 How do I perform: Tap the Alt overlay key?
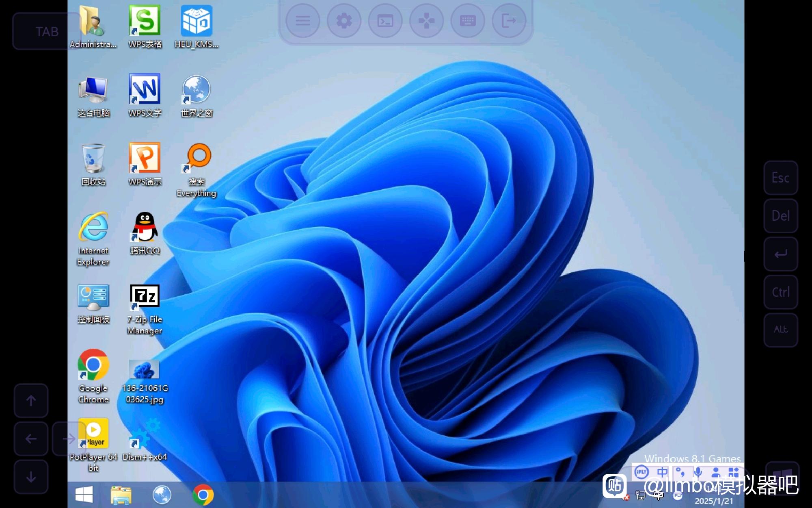[781, 330]
